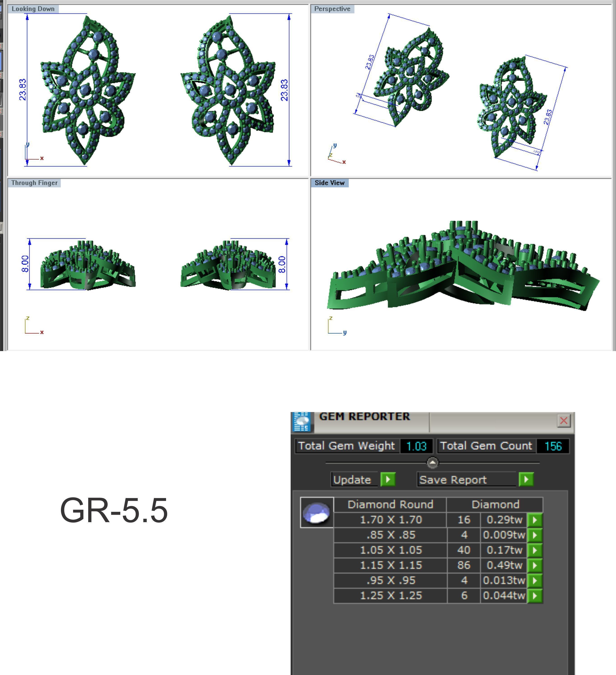Viewport: 616px width, 675px height.
Task: Click the Total Gem Weight label
Action: point(347,446)
